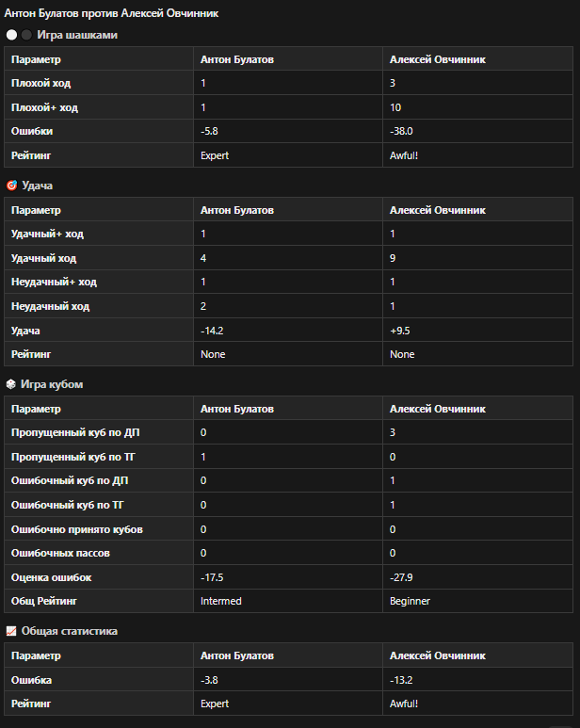Click the dice icon beside Игра кубом

coord(11,384)
